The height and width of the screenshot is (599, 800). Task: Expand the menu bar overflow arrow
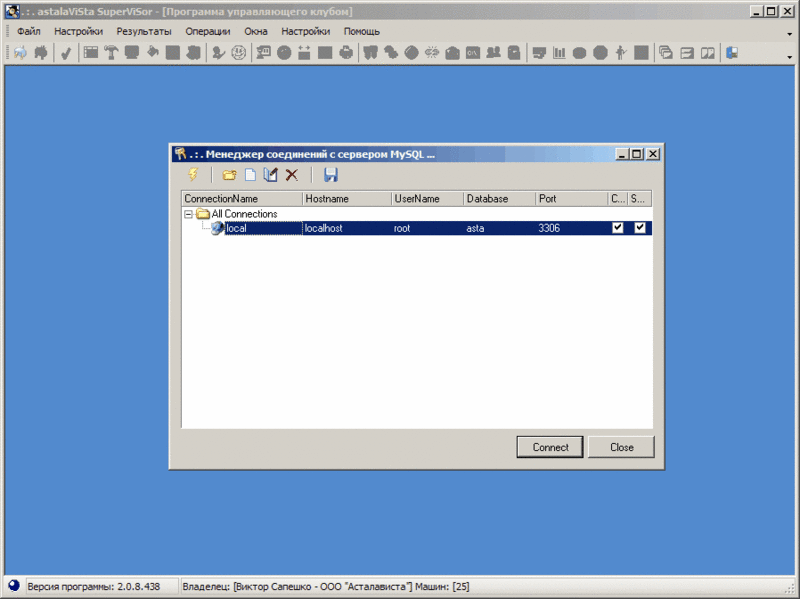tap(790, 34)
